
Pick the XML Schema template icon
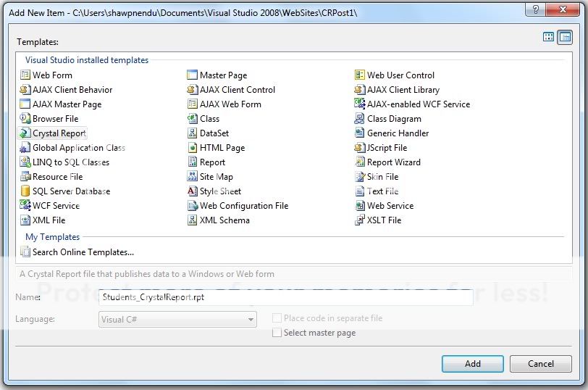click(193, 220)
